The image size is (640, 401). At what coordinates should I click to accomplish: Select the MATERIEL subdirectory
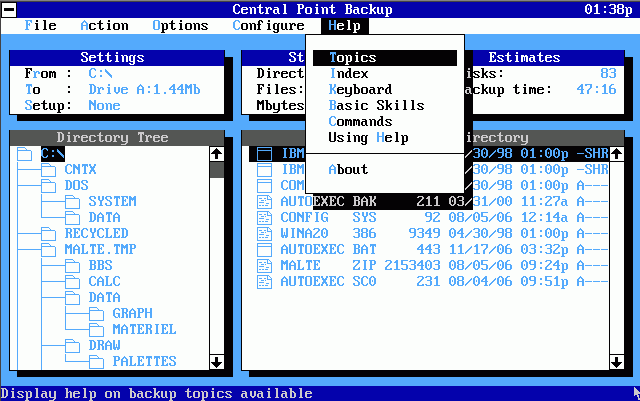(x=144, y=330)
